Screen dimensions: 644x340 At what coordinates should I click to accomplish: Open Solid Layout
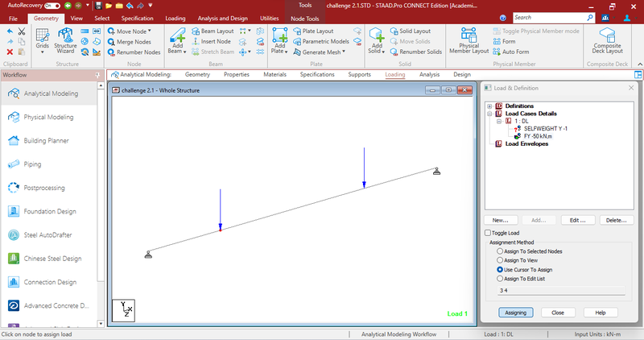coord(411,31)
